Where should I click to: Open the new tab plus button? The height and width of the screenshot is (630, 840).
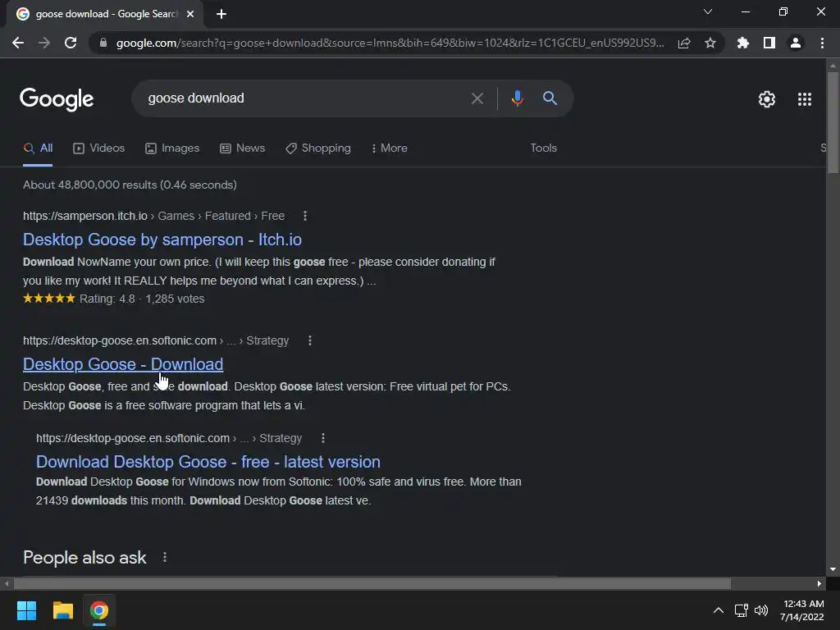(221, 14)
